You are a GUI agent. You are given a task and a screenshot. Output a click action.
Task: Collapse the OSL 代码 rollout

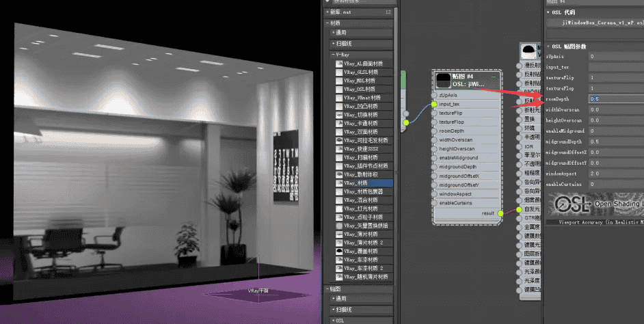pos(549,12)
